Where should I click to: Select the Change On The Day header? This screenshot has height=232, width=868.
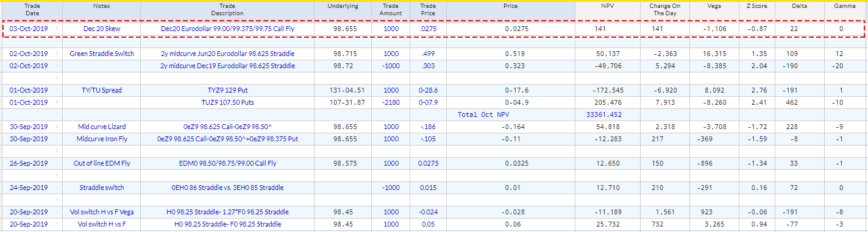coord(664,9)
